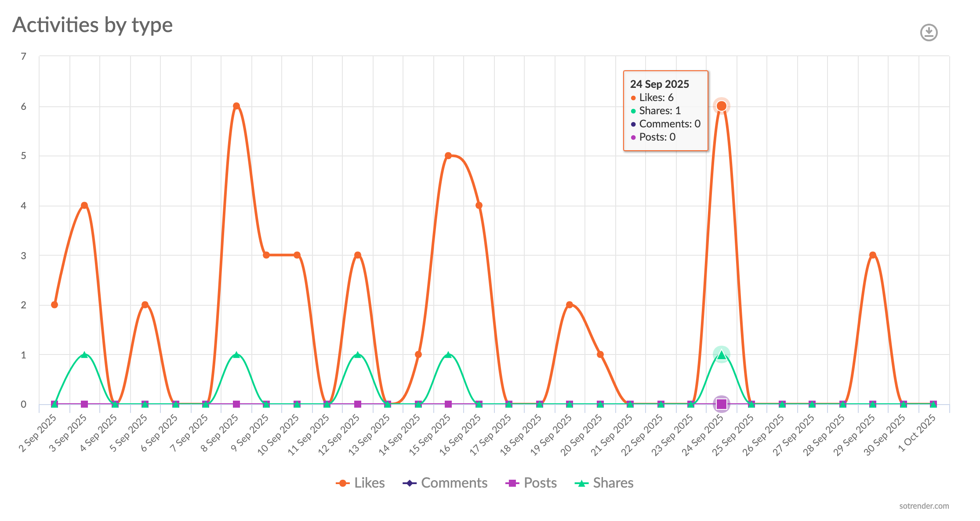
Task: Toggle the Shares series visibility in legend
Action: [x=613, y=482]
